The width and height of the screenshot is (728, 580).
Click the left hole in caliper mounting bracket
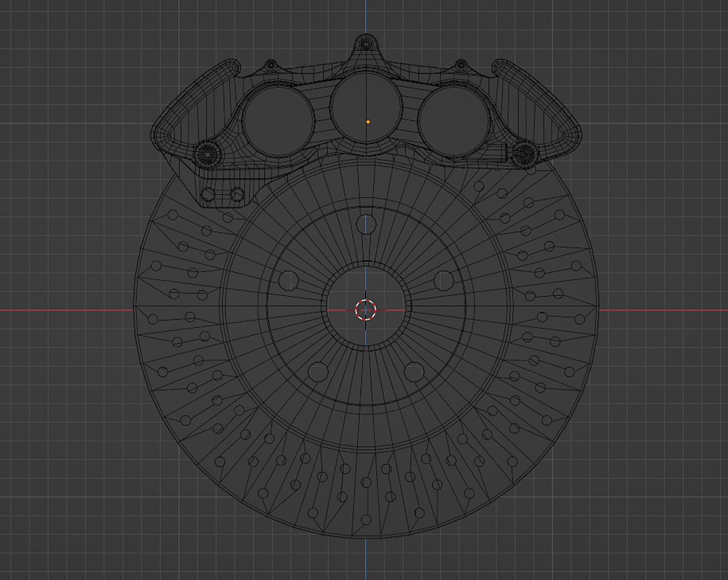[x=208, y=194]
